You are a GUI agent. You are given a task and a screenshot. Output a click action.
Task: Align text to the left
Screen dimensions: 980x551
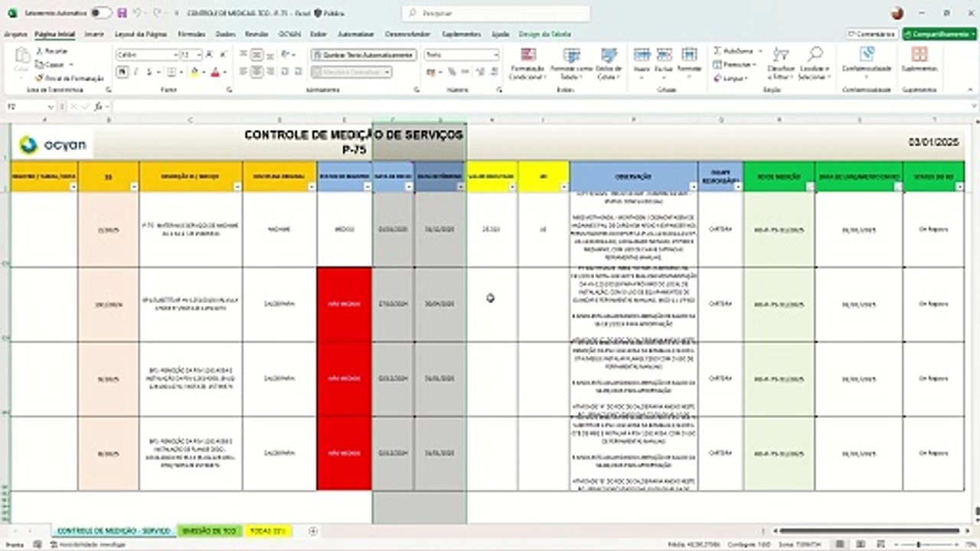tap(243, 72)
